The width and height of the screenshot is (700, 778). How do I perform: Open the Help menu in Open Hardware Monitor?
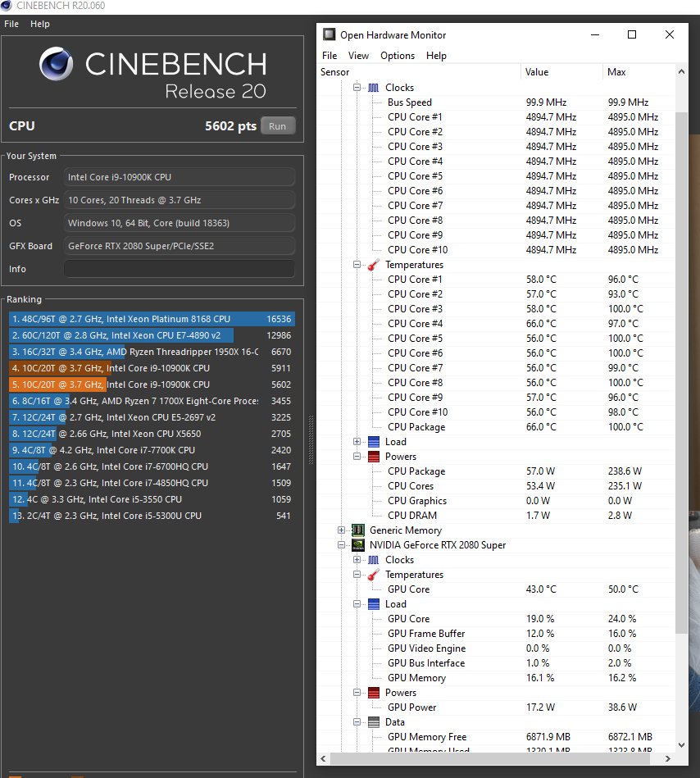point(436,56)
